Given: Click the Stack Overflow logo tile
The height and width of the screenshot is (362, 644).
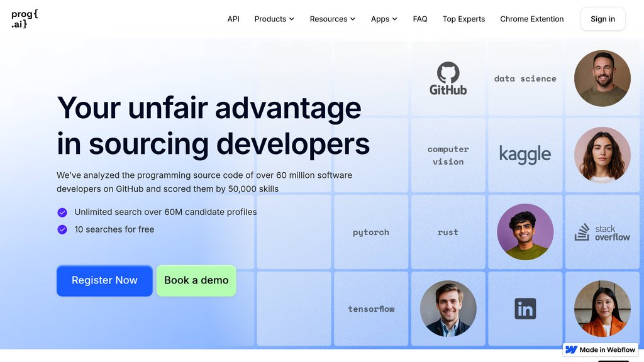Looking at the screenshot, I should [602, 233].
